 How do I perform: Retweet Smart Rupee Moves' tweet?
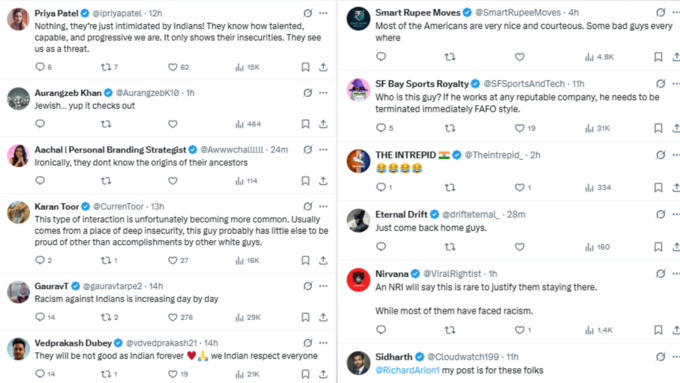pyautogui.click(x=450, y=57)
